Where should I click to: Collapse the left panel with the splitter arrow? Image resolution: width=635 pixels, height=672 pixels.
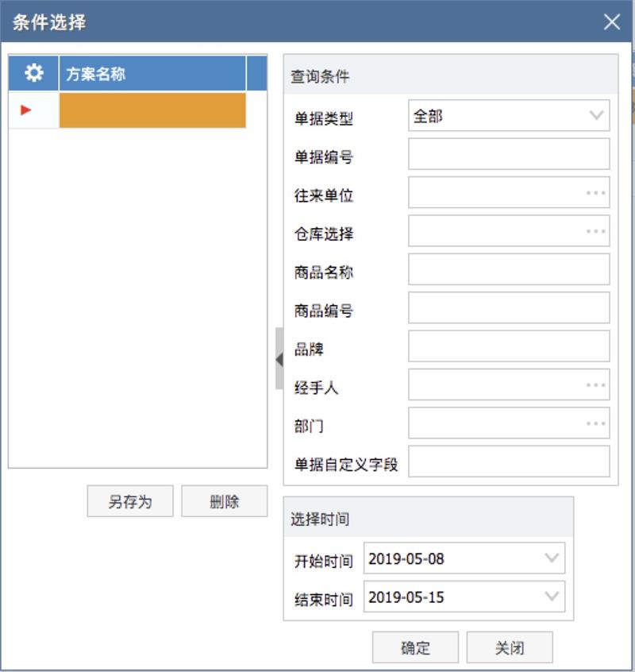coord(279,359)
